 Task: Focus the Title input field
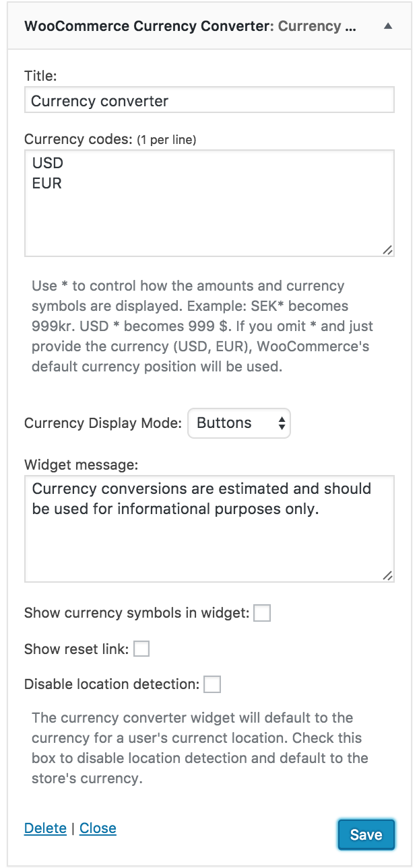(209, 101)
